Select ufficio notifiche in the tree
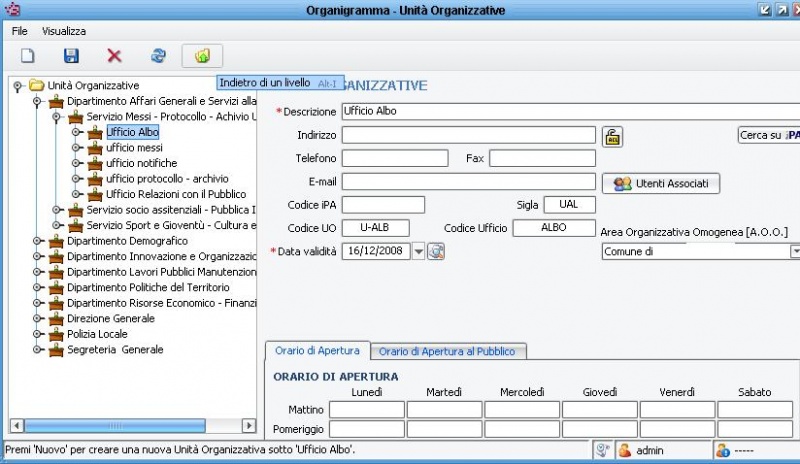The image size is (800, 464). [x=141, y=163]
